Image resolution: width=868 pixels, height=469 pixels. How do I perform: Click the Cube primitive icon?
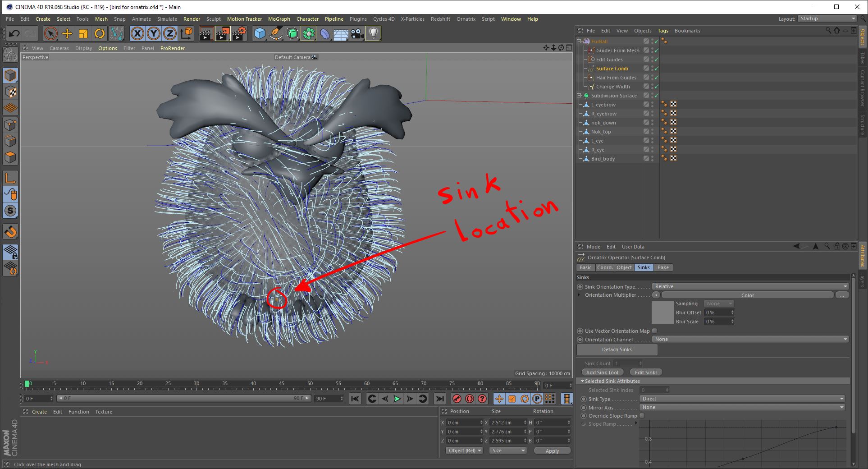[x=260, y=33]
